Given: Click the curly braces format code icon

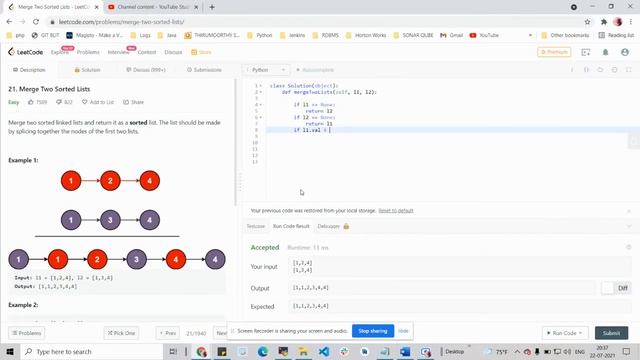Looking at the screenshot, I should pyautogui.click(x=586, y=70).
